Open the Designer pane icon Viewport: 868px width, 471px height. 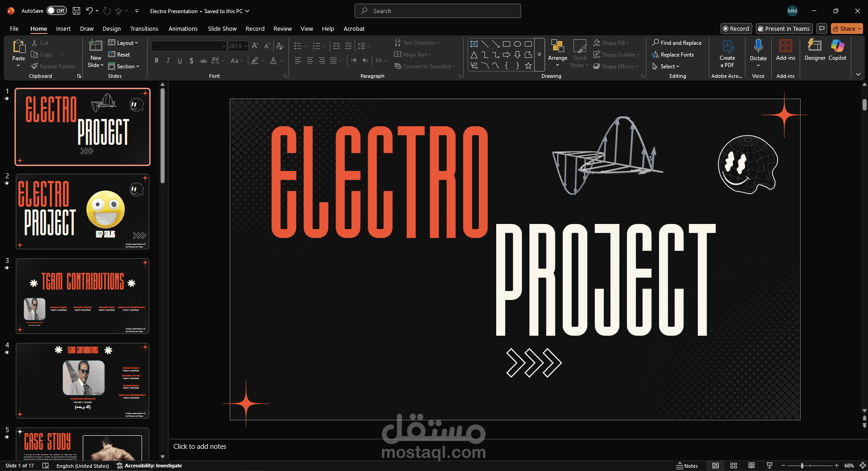815,46
